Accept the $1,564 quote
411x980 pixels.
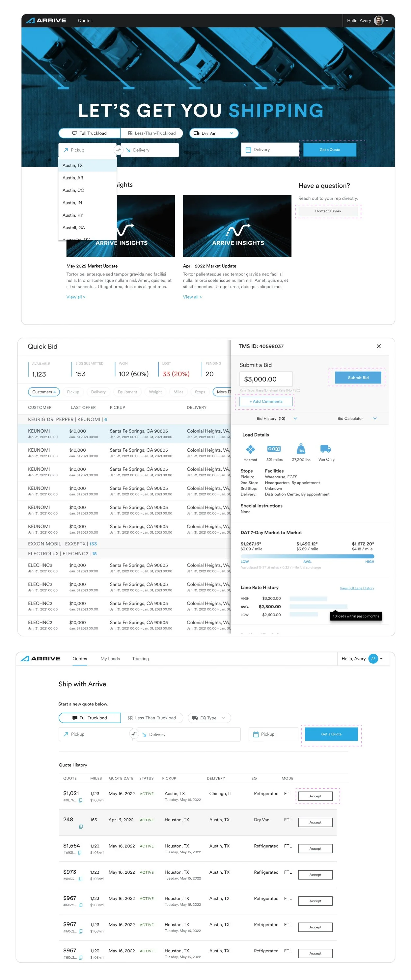pyautogui.click(x=315, y=849)
